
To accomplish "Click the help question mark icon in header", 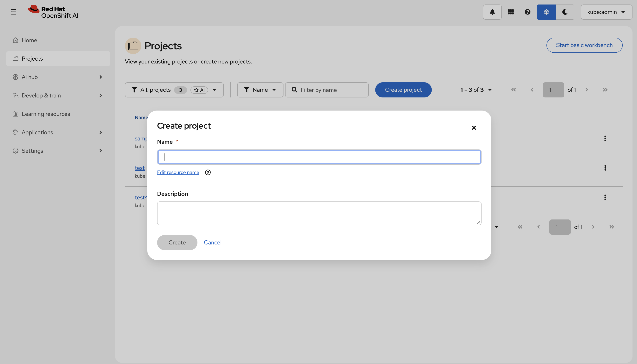I will (527, 12).
